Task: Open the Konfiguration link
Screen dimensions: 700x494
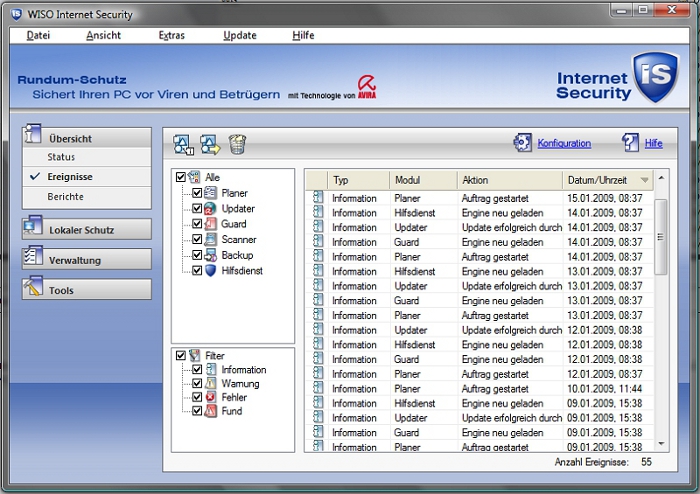Action: pyautogui.click(x=564, y=144)
